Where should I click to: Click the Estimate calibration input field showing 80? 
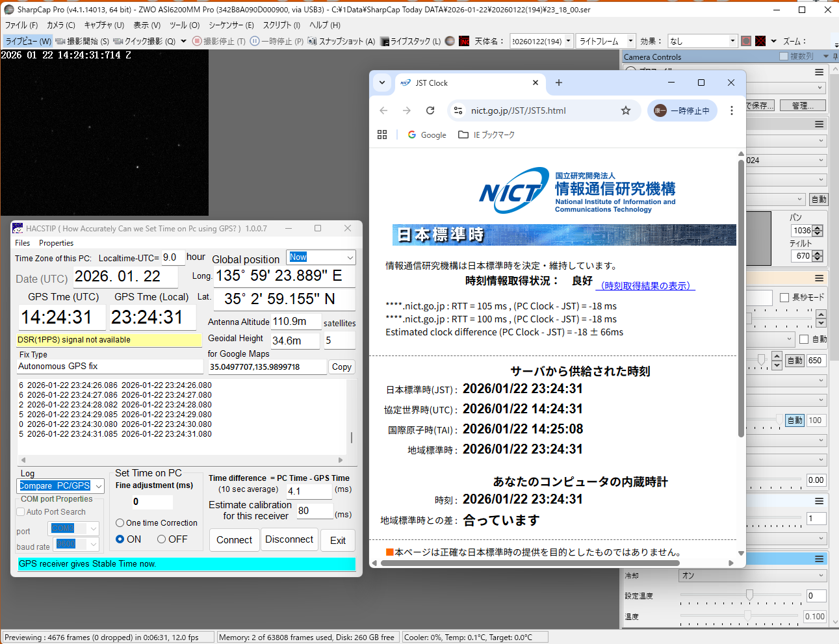click(x=315, y=511)
